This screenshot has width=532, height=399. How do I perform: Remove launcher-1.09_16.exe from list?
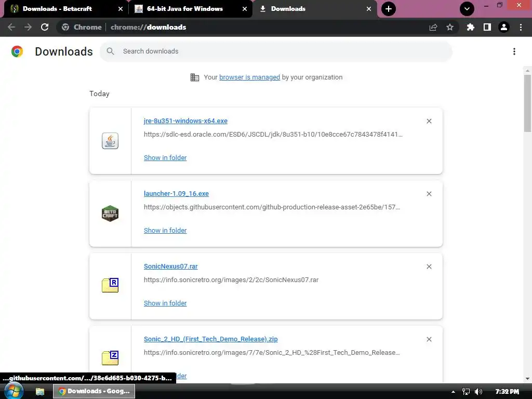tap(429, 194)
